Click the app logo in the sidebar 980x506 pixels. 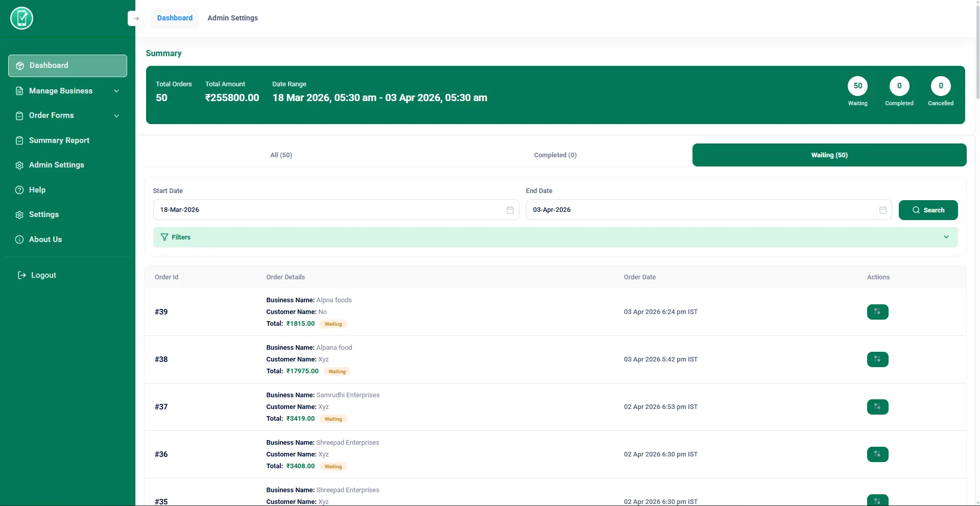coord(21,18)
